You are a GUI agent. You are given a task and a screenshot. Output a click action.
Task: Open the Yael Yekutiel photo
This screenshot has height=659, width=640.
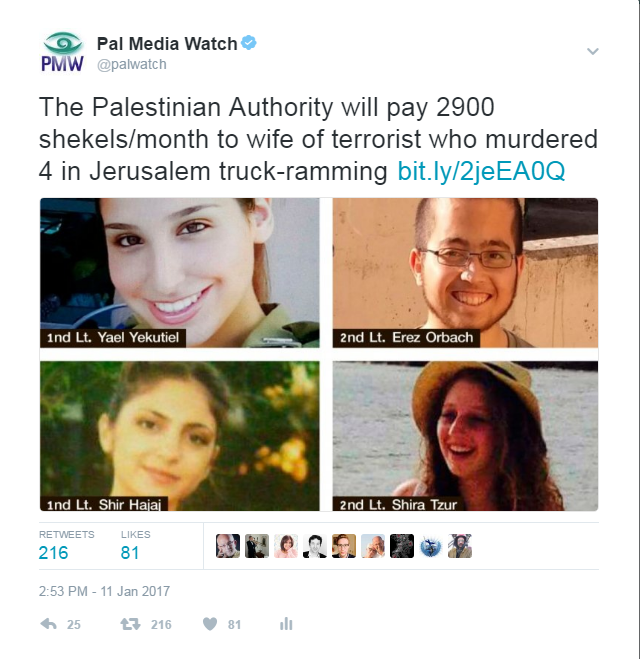180,273
